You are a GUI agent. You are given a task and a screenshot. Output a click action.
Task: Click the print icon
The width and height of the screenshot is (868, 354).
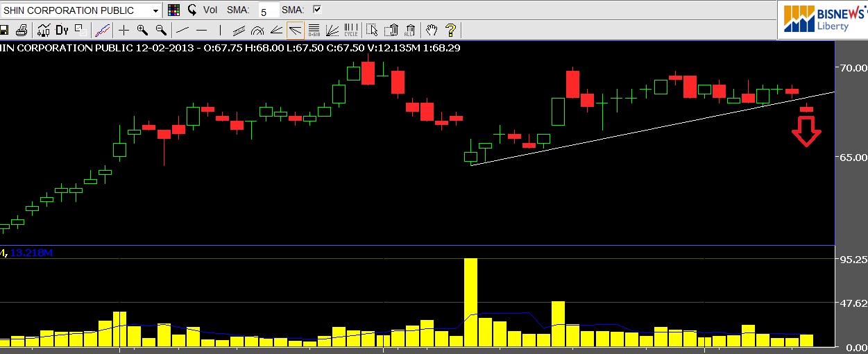pyautogui.click(x=22, y=30)
